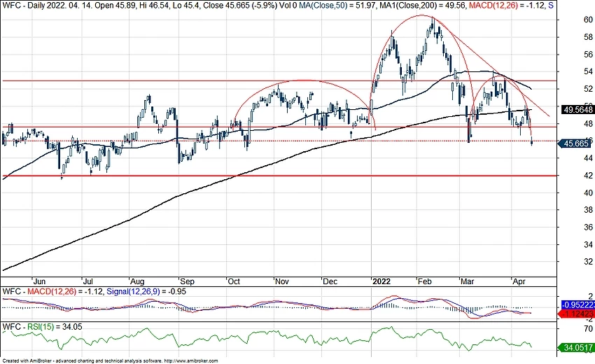Click the Dec label on time axis
The width and height of the screenshot is (595, 364).
pos(330,281)
